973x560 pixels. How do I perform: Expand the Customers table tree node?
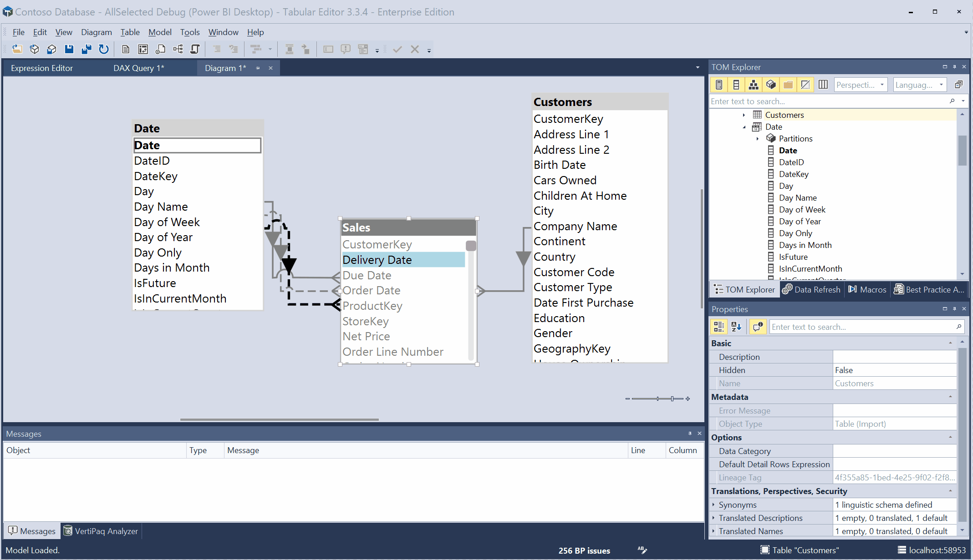(744, 115)
